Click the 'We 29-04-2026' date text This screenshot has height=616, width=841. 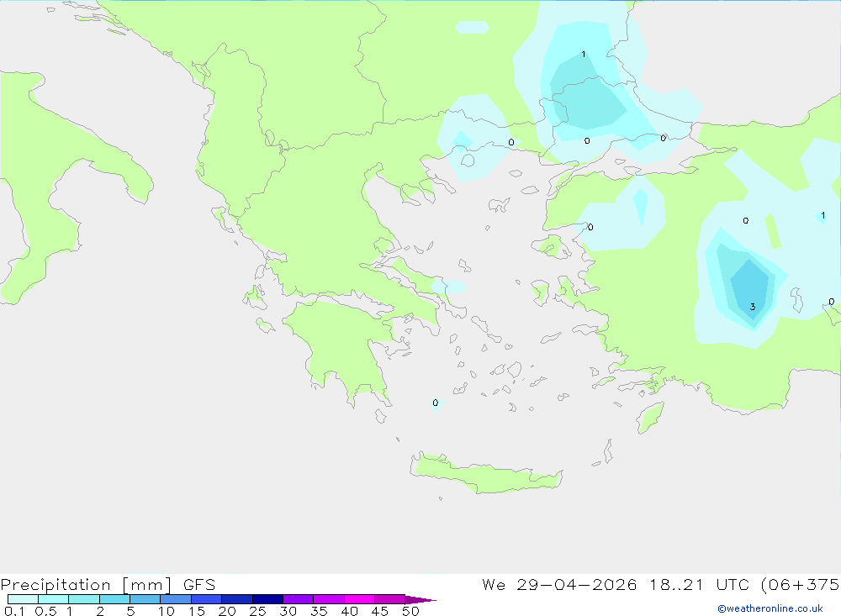(x=559, y=585)
